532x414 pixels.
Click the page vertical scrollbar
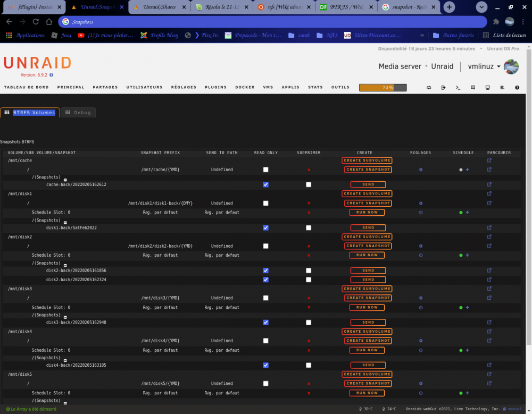pos(529,197)
